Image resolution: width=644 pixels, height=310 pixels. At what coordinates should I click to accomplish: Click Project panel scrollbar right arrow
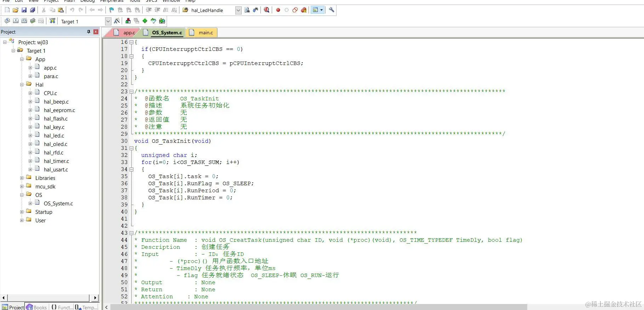click(x=95, y=298)
